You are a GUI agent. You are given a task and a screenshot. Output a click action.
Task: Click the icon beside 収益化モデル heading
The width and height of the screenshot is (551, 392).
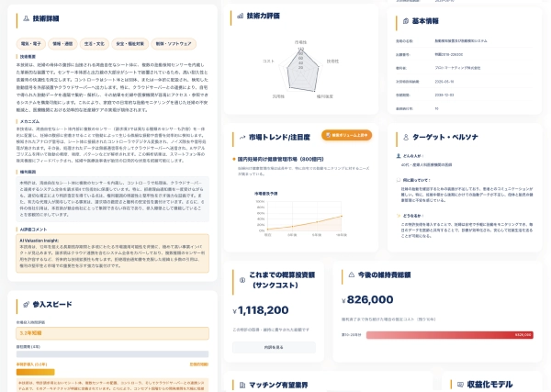[x=460, y=385]
